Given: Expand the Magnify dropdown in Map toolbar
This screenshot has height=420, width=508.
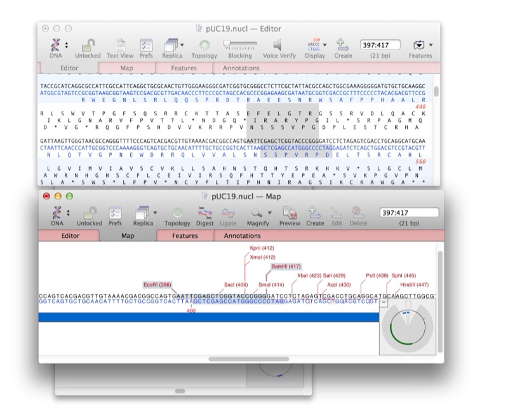Looking at the screenshot, I should point(260,213).
